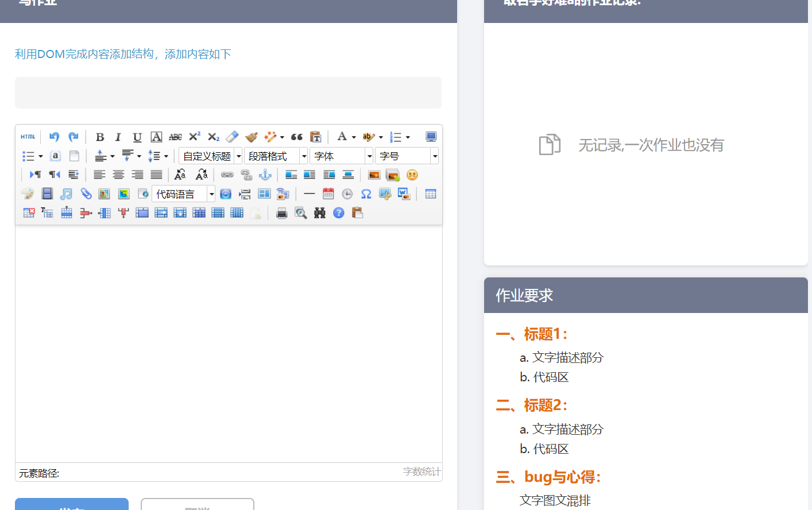Click the gray title input field
The height and width of the screenshot is (510, 812).
point(228,92)
